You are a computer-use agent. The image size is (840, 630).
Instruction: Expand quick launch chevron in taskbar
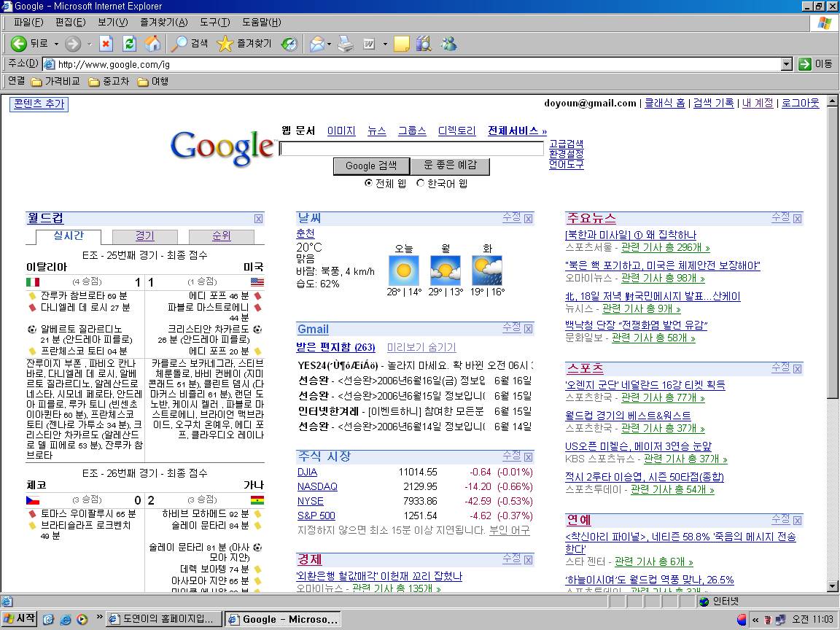[x=99, y=617]
